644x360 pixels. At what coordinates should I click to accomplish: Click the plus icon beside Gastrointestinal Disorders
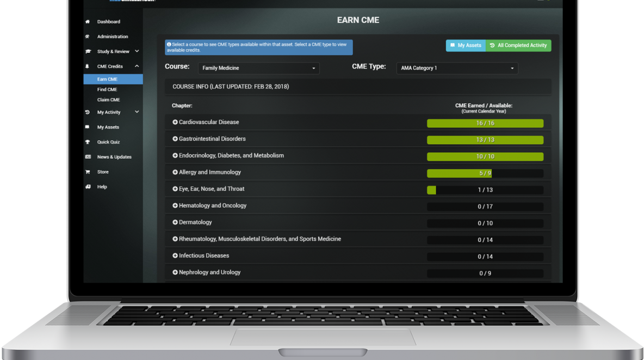pos(175,139)
